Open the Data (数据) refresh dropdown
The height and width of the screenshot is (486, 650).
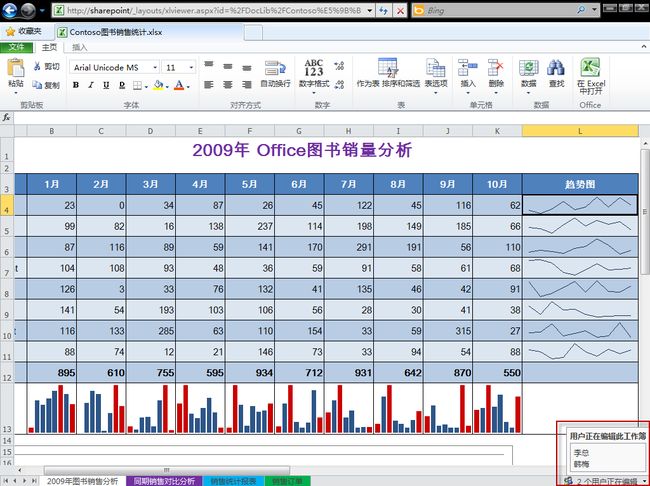click(x=529, y=75)
